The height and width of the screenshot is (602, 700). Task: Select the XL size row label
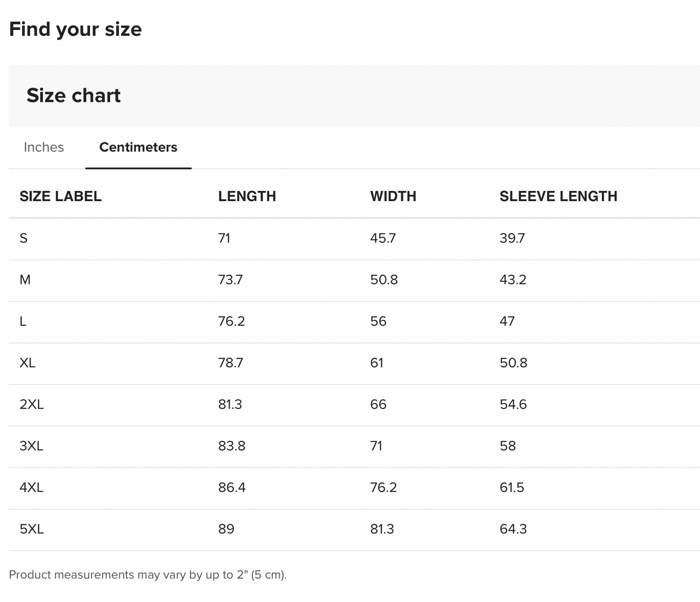pyautogui.click(x=28, y=363)
